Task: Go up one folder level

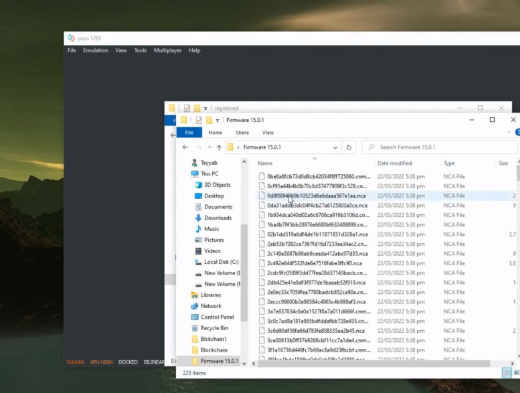Action: point(219,147)
